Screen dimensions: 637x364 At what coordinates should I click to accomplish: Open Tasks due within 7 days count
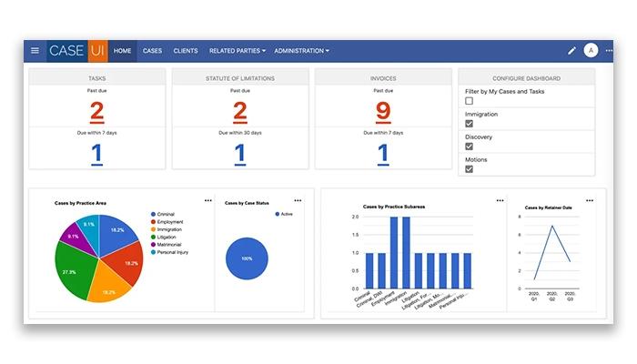(x=96, y=155)
